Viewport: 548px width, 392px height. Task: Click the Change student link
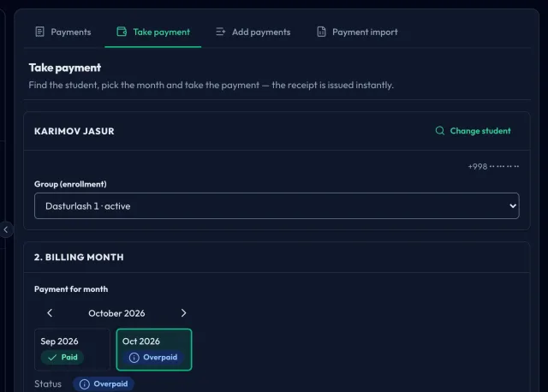pos(473,131)
